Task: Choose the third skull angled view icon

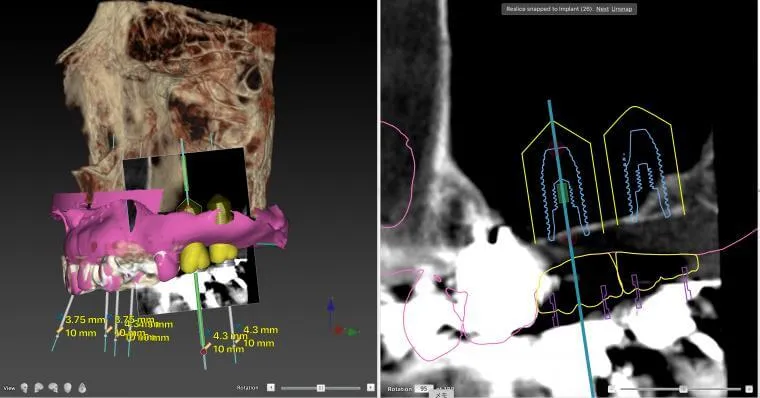Action: tap(53, 387)
